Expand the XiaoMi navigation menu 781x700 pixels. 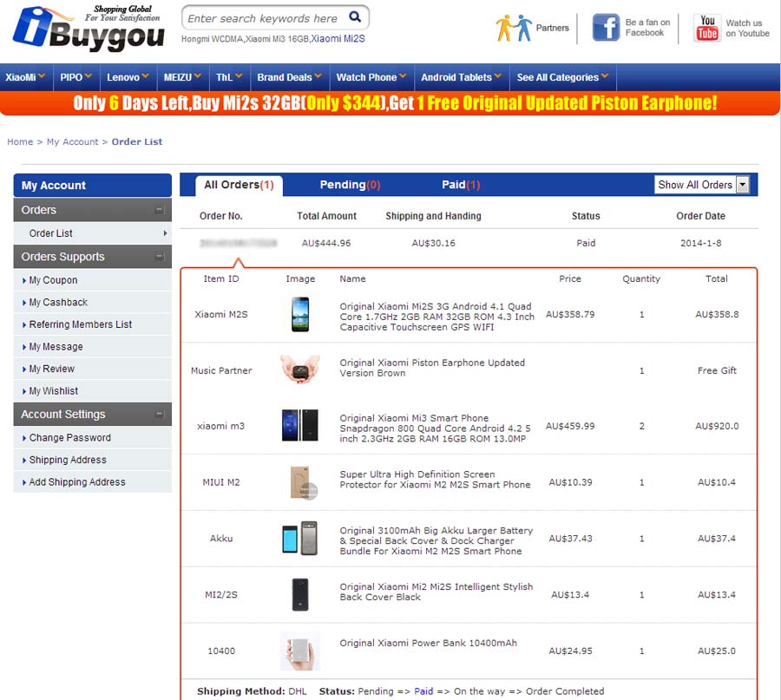click(26, 77)
